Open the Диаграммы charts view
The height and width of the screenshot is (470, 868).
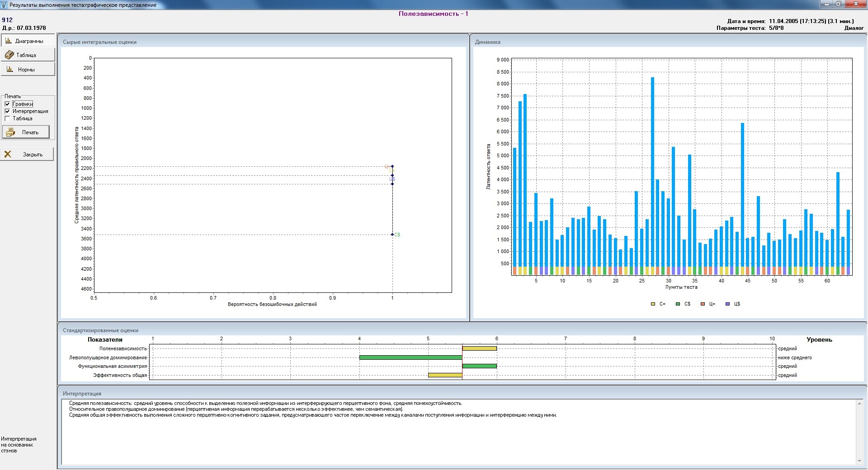27,41
